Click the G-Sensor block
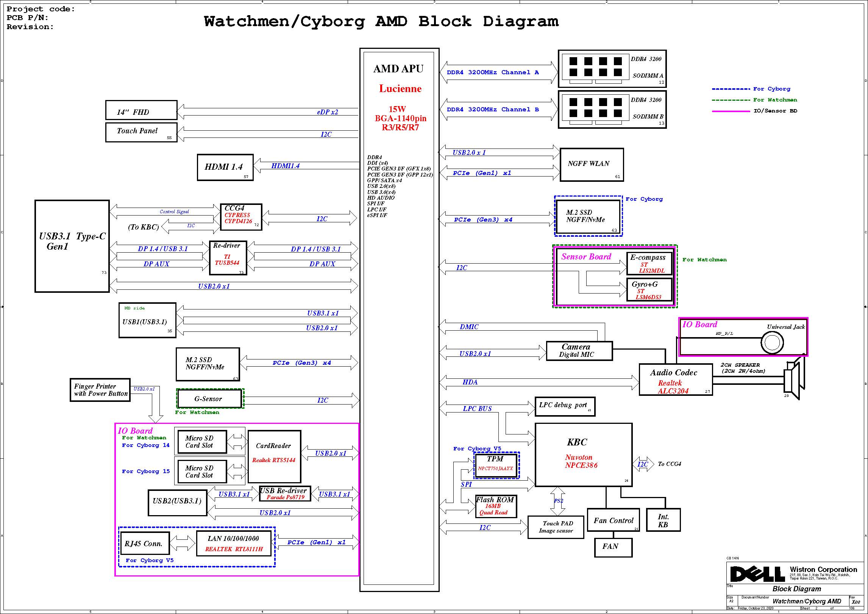This screenshot has width=868, height=614. click(x=210, y=398)
